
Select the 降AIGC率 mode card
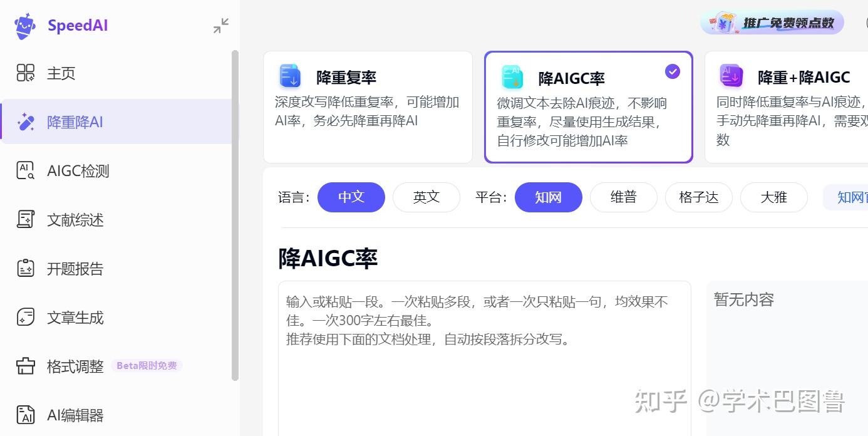click(x=589, y=107)
